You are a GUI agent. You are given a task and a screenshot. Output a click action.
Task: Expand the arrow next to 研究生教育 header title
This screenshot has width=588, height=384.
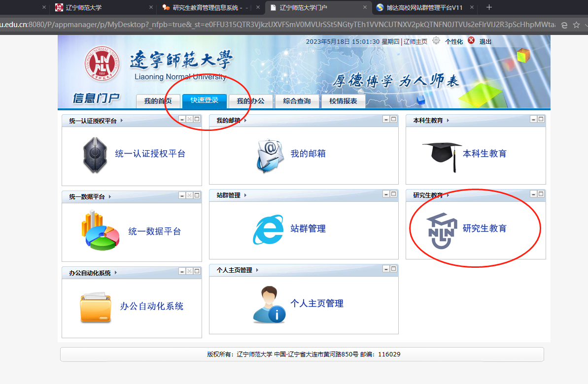pyautogui.click(x=448, y=195)
